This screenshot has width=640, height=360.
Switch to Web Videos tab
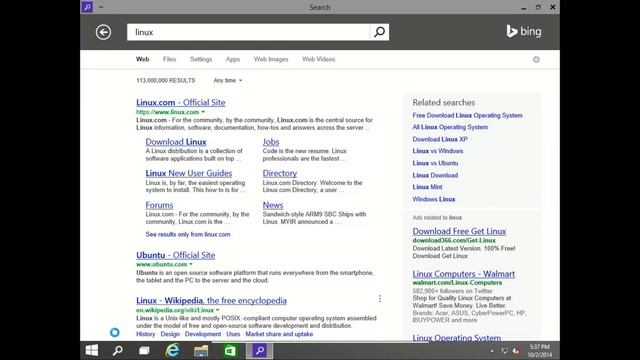tap(319, 59)
